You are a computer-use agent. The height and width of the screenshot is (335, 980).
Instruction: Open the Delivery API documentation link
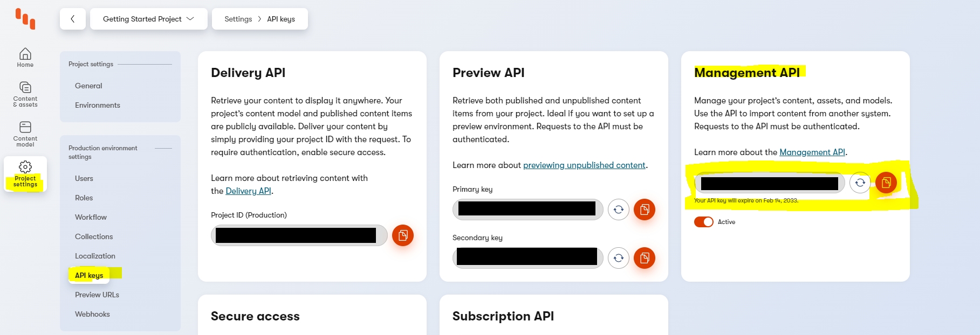[248, 191]
